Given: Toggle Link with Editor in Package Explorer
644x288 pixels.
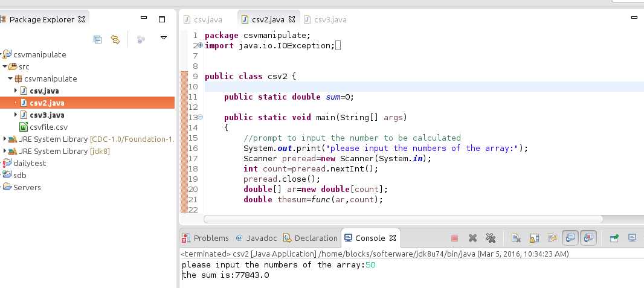Looking at the screenshot, I should click(115, 39).
